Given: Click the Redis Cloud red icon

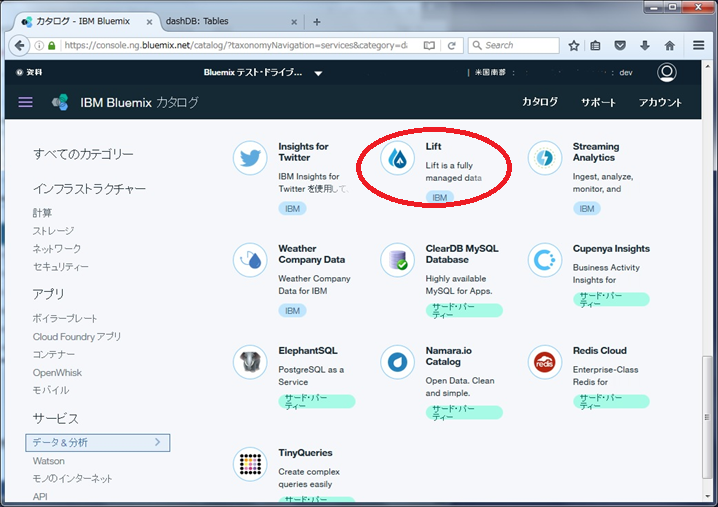Looking at the screenshot, I should point(545,362).
